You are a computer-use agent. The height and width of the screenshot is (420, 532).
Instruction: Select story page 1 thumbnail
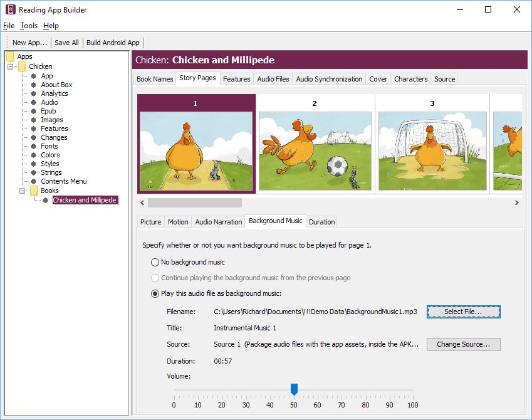[x=196, y=144]
